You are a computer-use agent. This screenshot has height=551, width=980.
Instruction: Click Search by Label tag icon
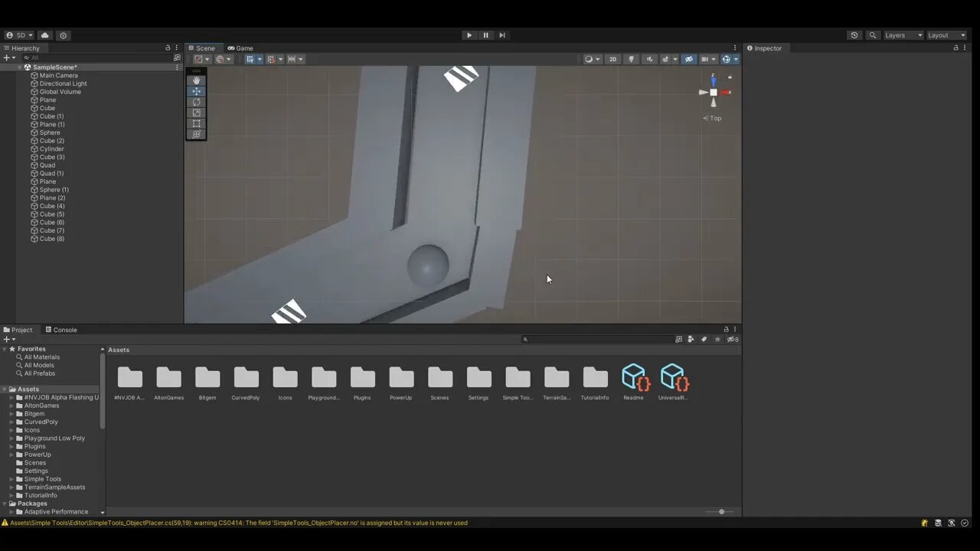704,339
